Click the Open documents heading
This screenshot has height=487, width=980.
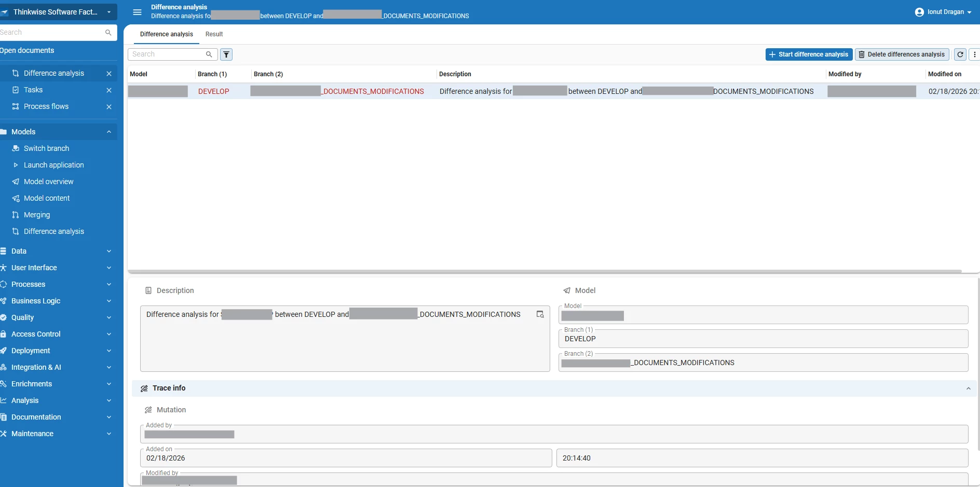click(27, 50)
